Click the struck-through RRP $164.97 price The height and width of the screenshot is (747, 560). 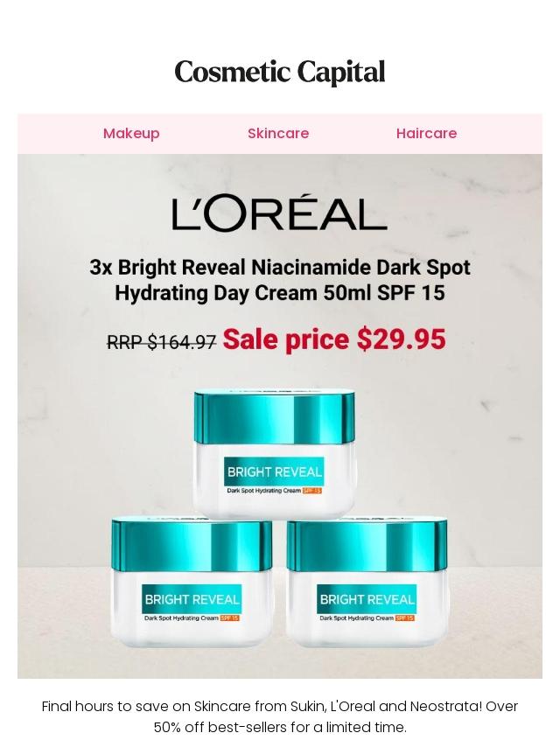tap(162, 342)
